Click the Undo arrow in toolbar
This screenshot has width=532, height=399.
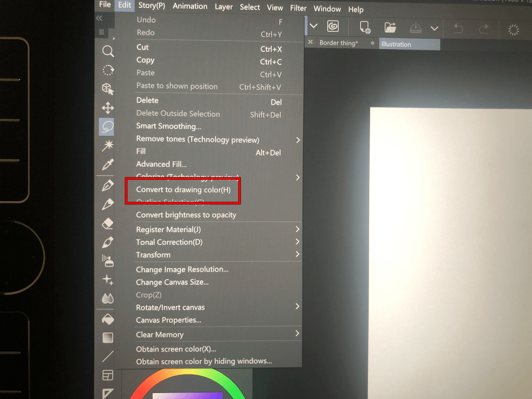pyautogui.click(x=458, y=29)
